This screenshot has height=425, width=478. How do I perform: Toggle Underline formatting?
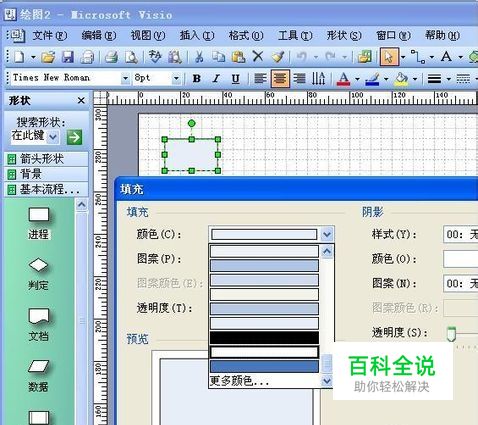236,79
